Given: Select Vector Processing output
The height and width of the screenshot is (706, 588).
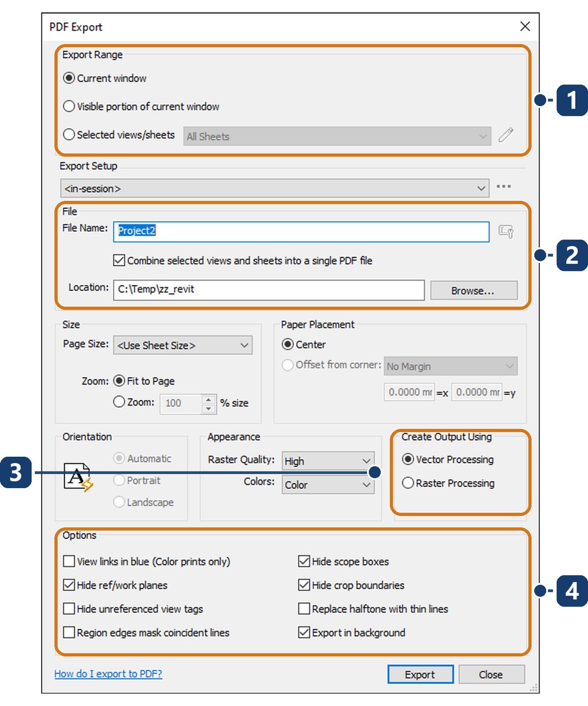Looking at the screenshot, I should click(x=408, y=459).
